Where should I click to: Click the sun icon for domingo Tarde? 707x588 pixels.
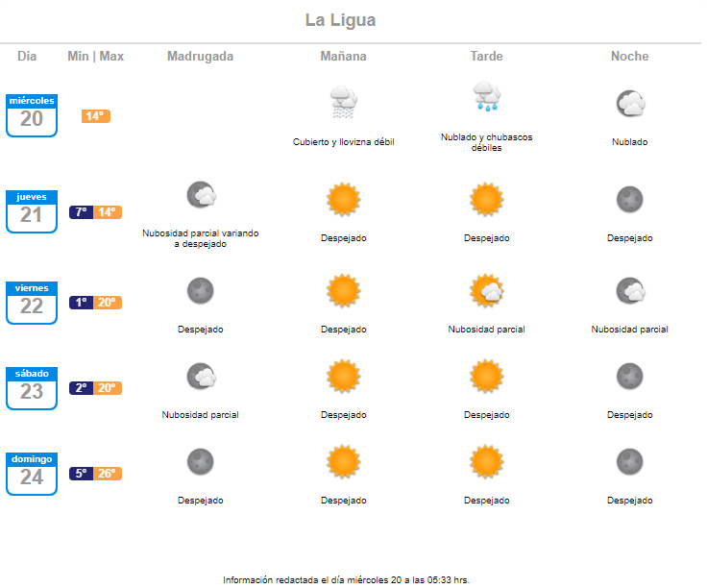pos(486,462)
